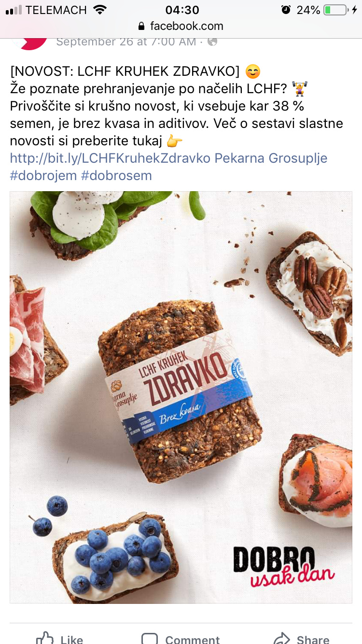Tap the globe public-audience icon

point(212,42)
